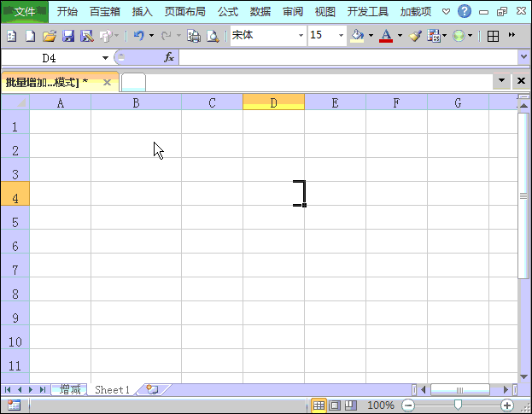
Task: Open the 页面布局 tab
Action: coord(185,12)
